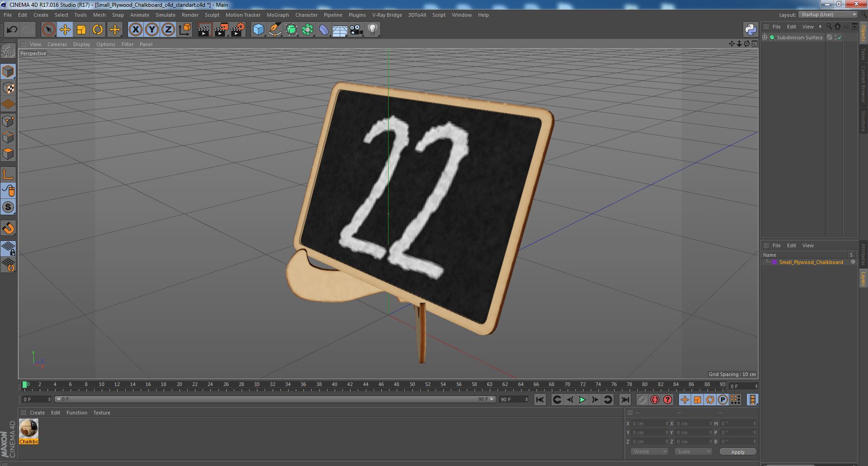
Task: Open the World coordinate dropdown
Action: pos(650,452)
